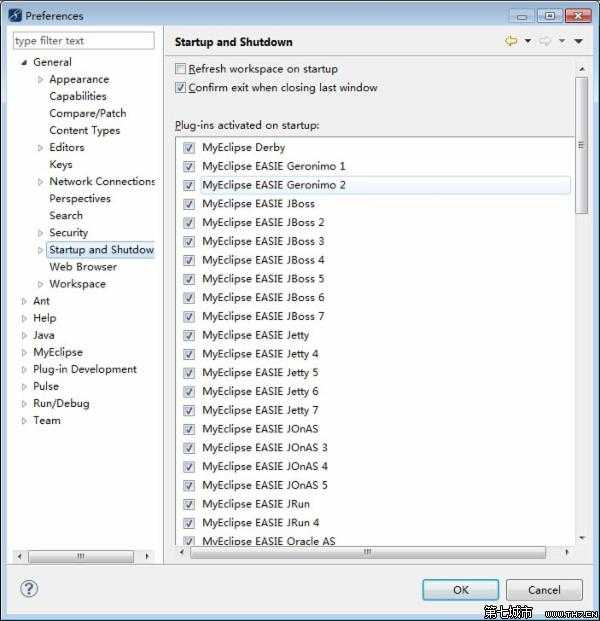The height and width of the screenshot is (621, 600).
Task: Open the preferences page view menu arrow
Action: 578,41
